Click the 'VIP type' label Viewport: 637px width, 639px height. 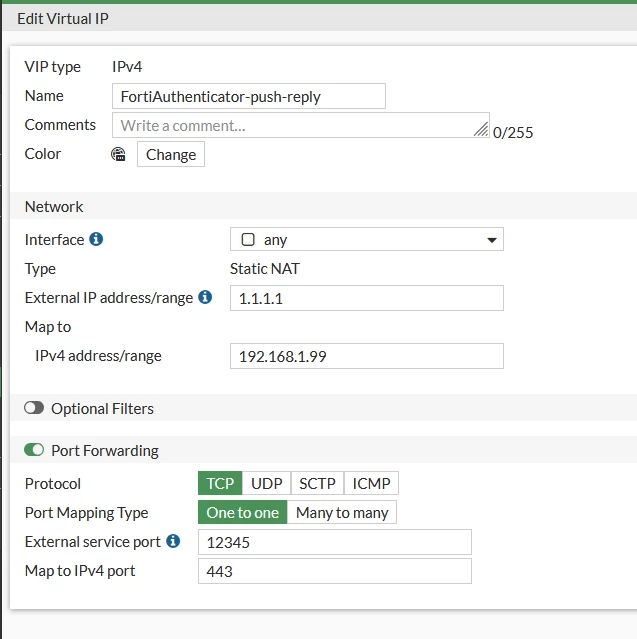point(53,67)
